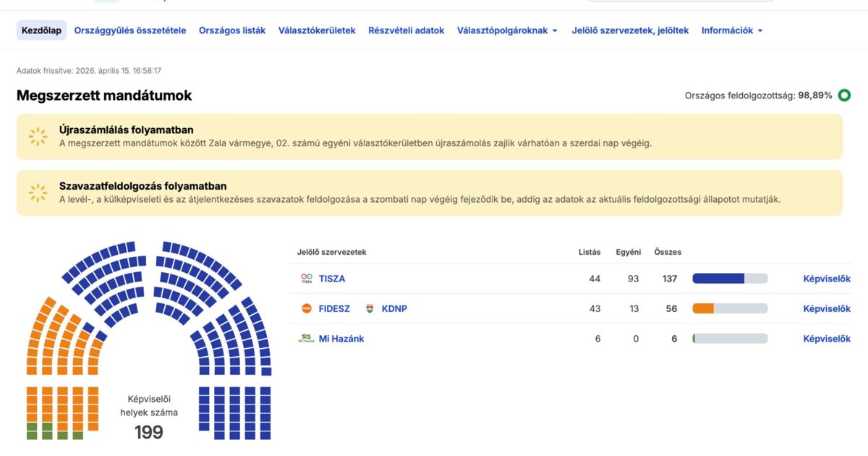Image resolution: width=868 pixels, height=456 pixels.
Task: Expand the Választópolgároknak dropdown menu
Action: pos(507,30)
